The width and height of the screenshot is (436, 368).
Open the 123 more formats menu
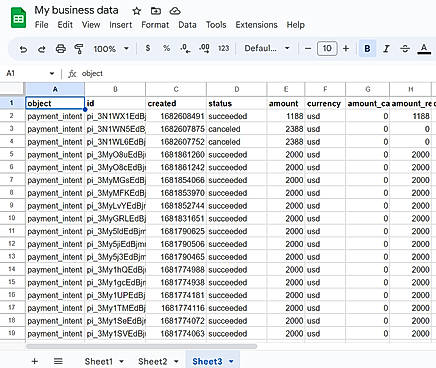pyautogui.click(x=223, y=48)
